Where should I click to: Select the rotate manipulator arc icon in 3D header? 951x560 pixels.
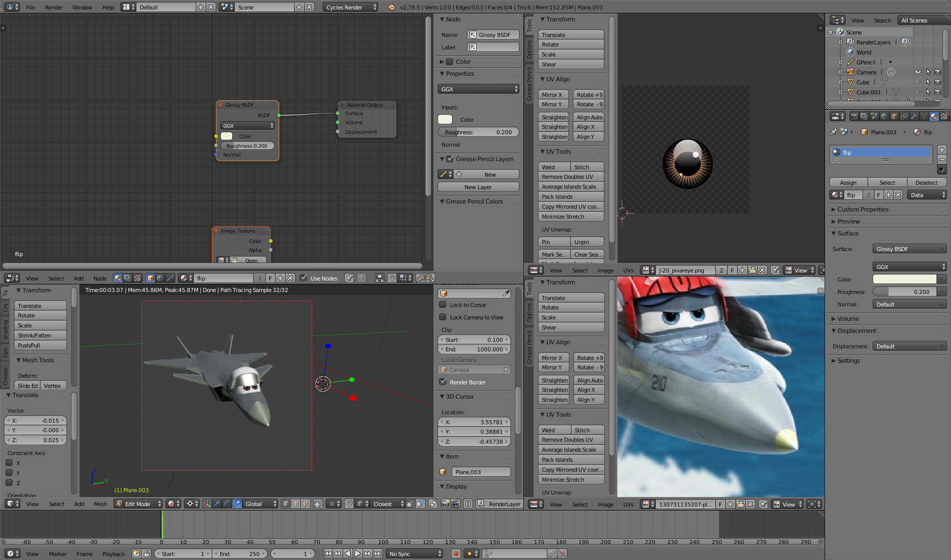pos(227,504)
